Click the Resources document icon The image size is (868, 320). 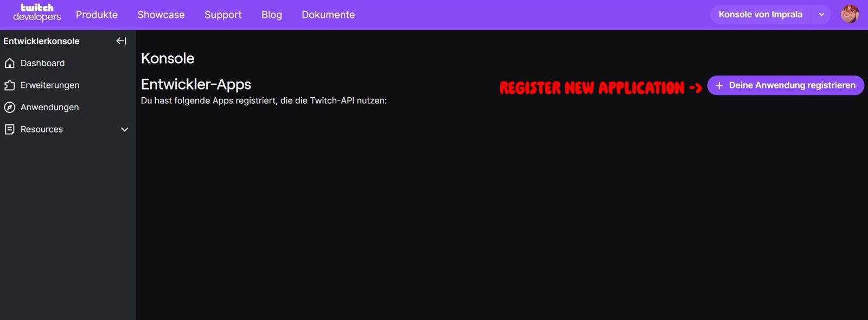click(10, 129)
